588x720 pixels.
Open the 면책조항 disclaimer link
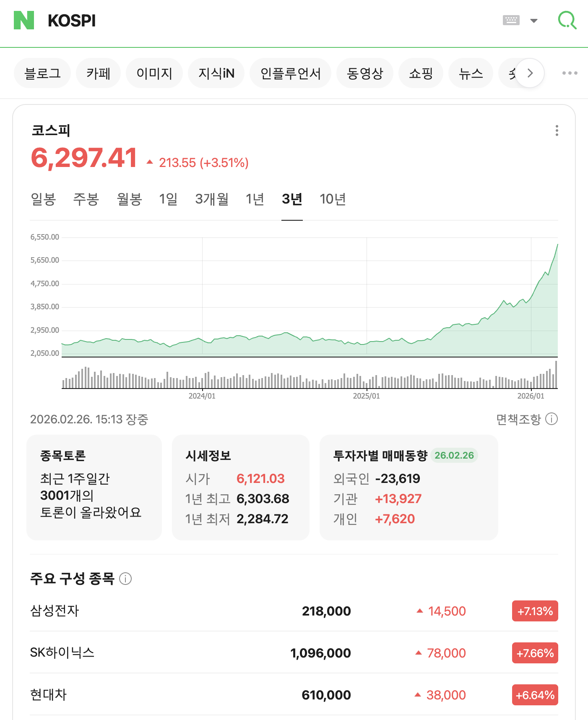519,419
